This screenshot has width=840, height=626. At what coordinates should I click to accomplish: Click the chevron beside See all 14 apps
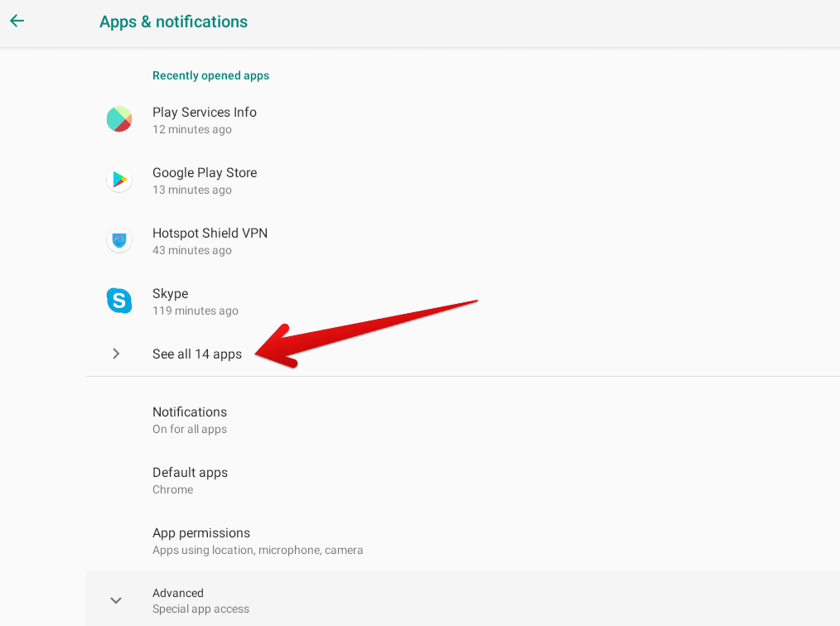[116, 354]
